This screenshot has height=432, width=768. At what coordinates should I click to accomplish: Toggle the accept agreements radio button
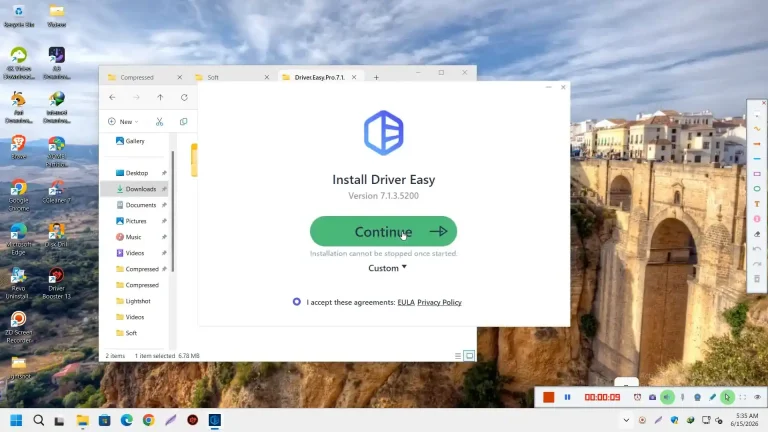[x=296, y=302]
